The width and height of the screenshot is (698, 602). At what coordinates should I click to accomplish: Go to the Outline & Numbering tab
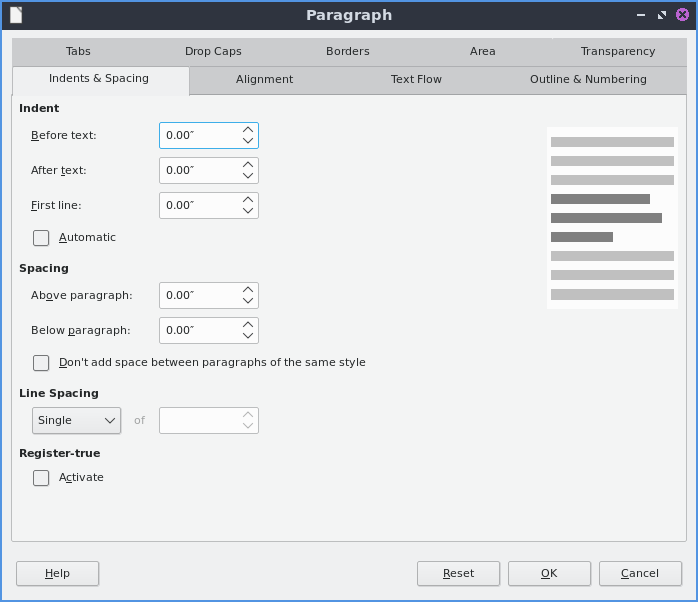point(588,80)
